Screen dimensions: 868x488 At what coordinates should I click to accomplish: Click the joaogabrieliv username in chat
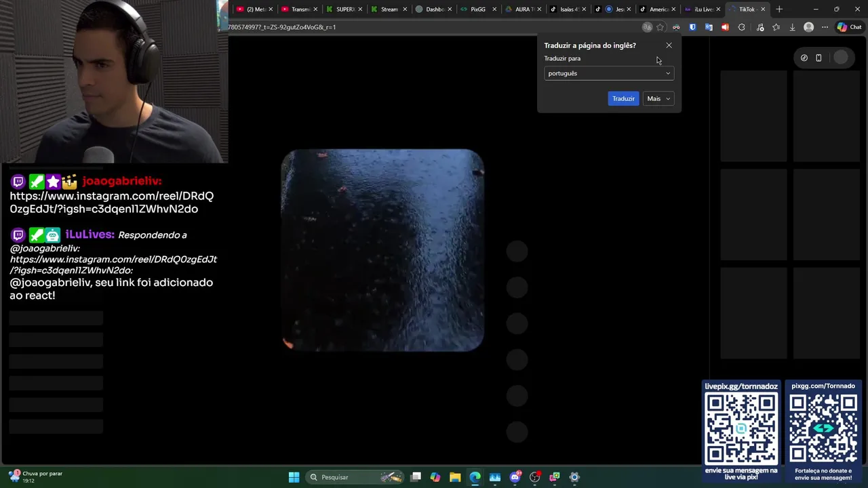pos(122,181)
